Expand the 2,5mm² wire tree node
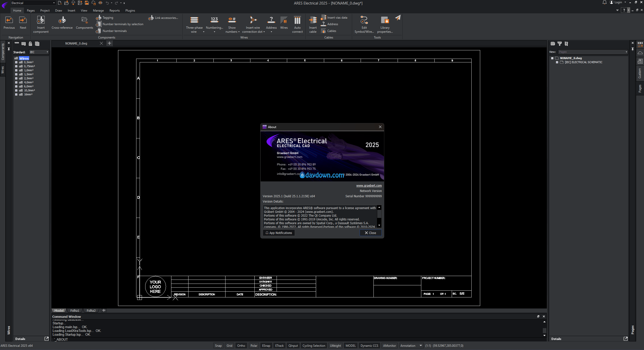The width and height of the screenshot is (644, 350). coord(16,79)
